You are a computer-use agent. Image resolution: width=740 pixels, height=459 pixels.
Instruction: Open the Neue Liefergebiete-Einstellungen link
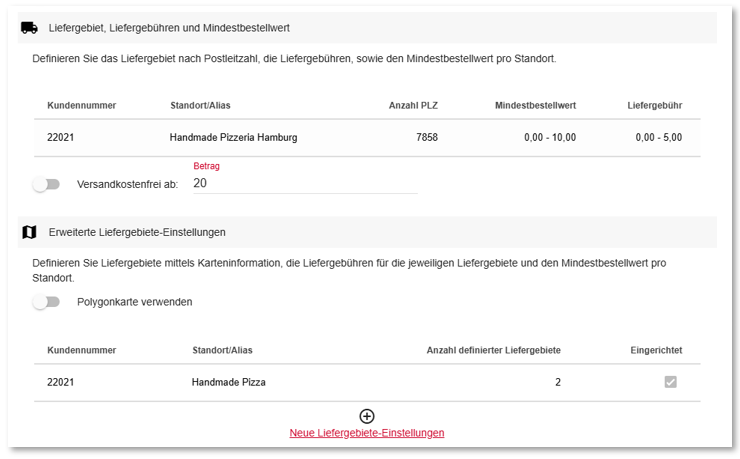367,433
